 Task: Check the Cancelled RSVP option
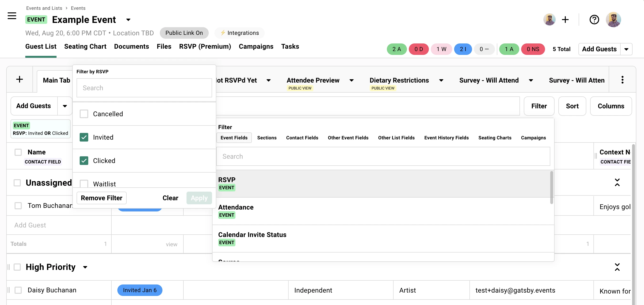pos(84,114)
